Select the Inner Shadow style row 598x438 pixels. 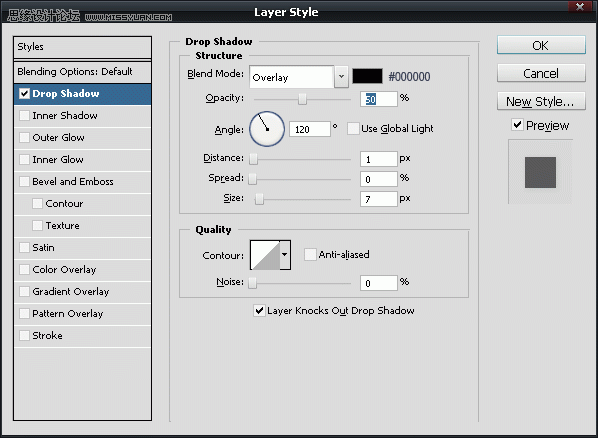[82, 116]
